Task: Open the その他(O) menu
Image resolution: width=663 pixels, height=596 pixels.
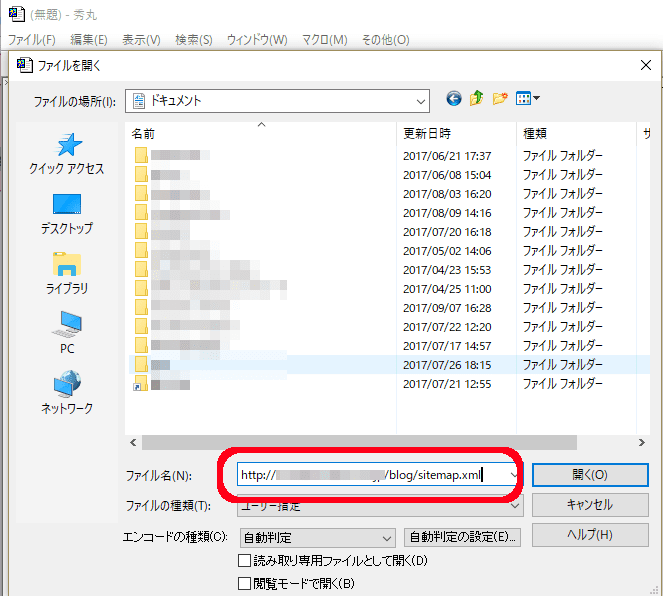Action: [385, 40]
